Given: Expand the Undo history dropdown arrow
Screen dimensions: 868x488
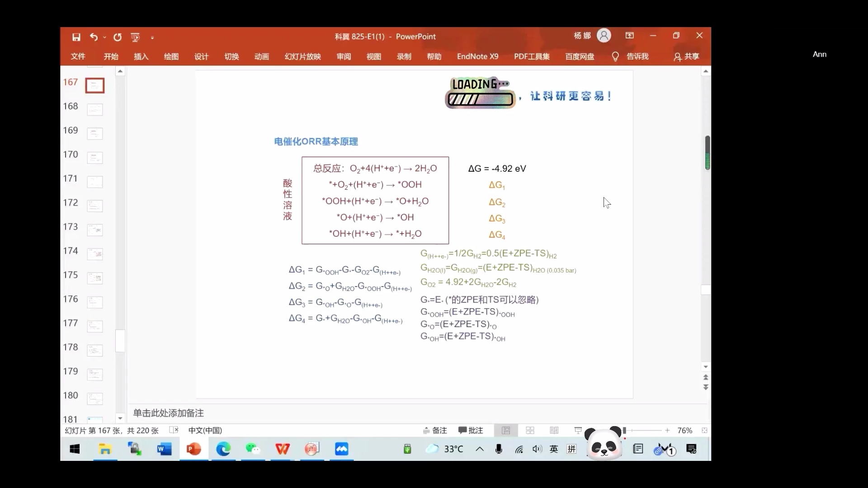Looking at the screenshot, I should click(105, 38).
